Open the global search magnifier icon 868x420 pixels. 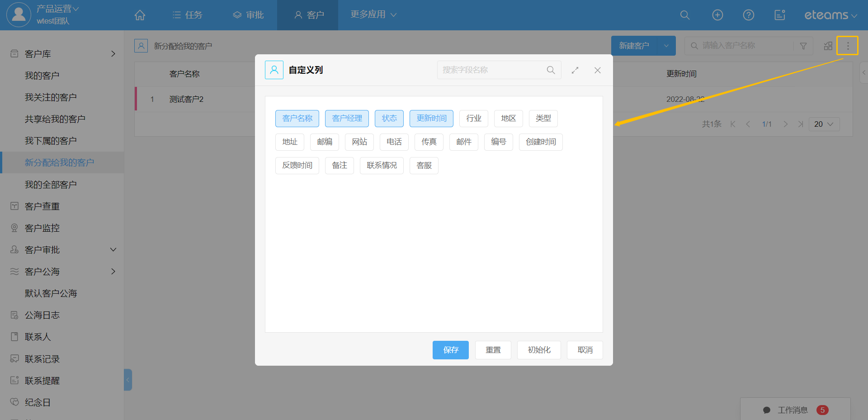684,15
